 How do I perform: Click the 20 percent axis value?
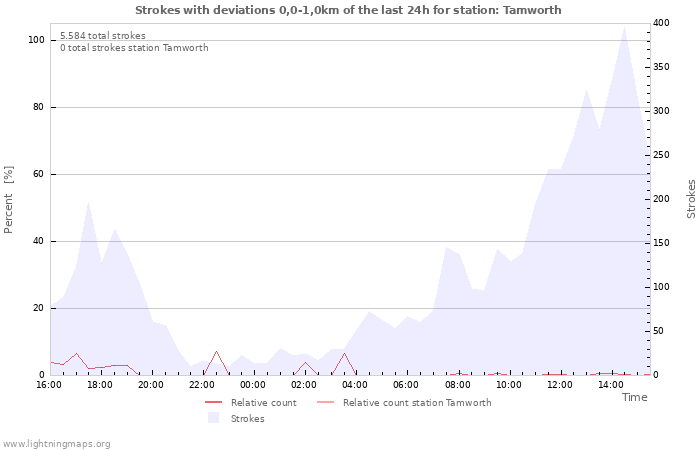tap(38, 308)
